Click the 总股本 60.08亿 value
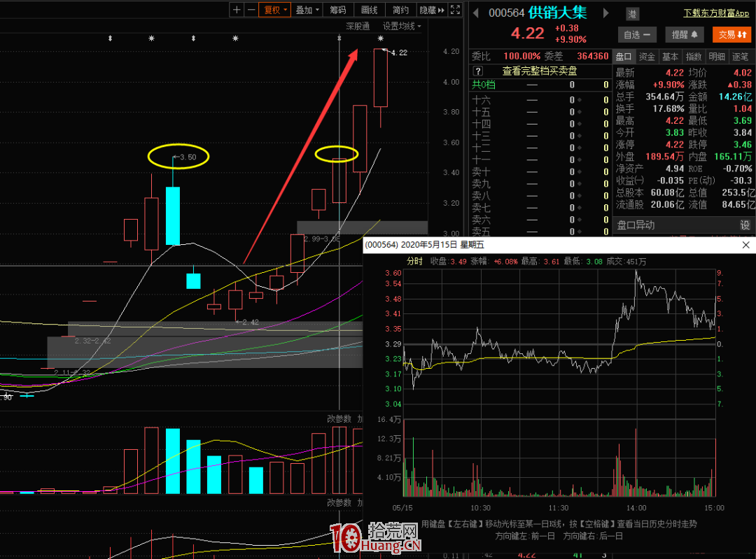 (667, 193)
